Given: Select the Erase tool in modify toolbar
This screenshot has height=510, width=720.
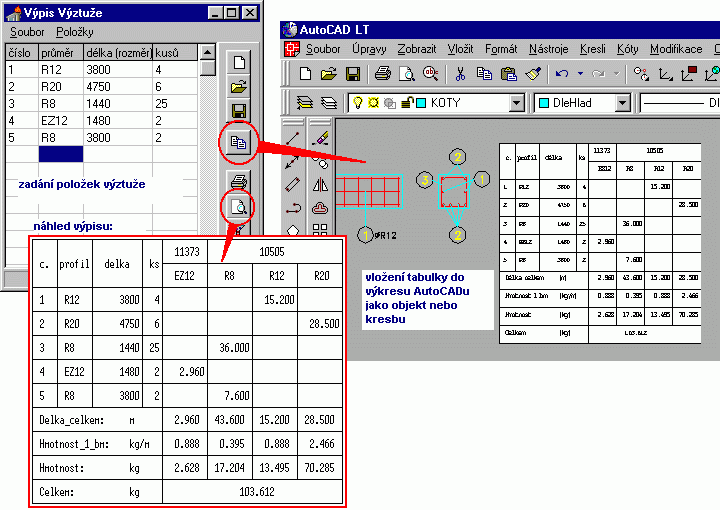Looking at the screenshot, I should pyautogui.click(x=320, y=138).
